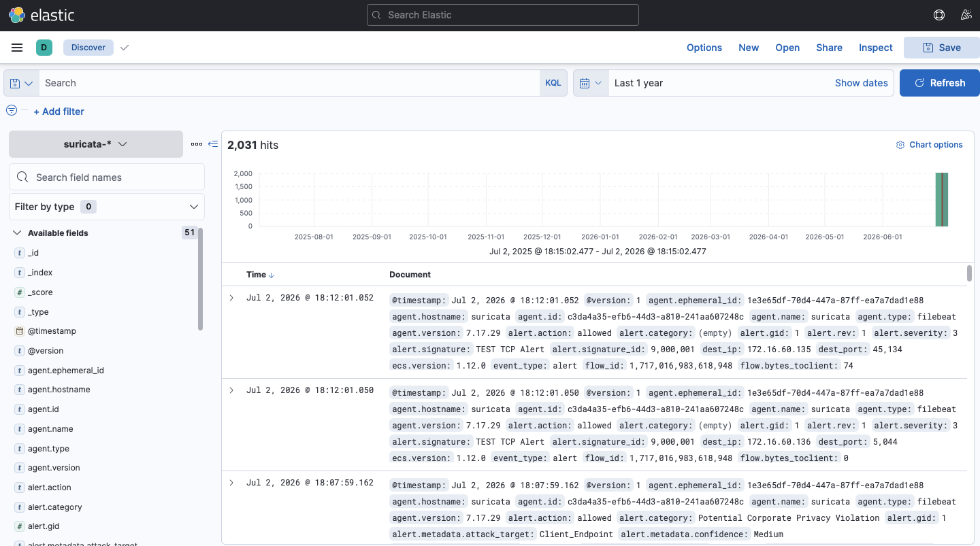Open the Options menu
Image resolution: width=980 pixels, height=546 pixels.
pos(704,48)
